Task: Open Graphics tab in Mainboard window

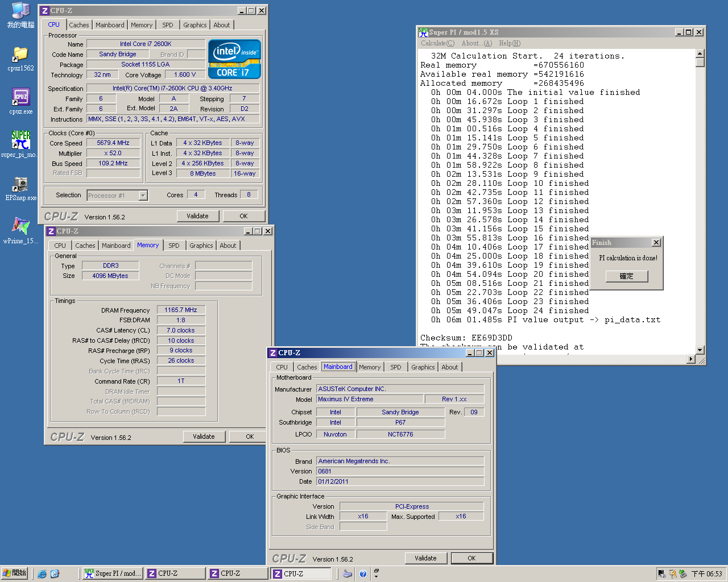Action: (x=423, y=367)
